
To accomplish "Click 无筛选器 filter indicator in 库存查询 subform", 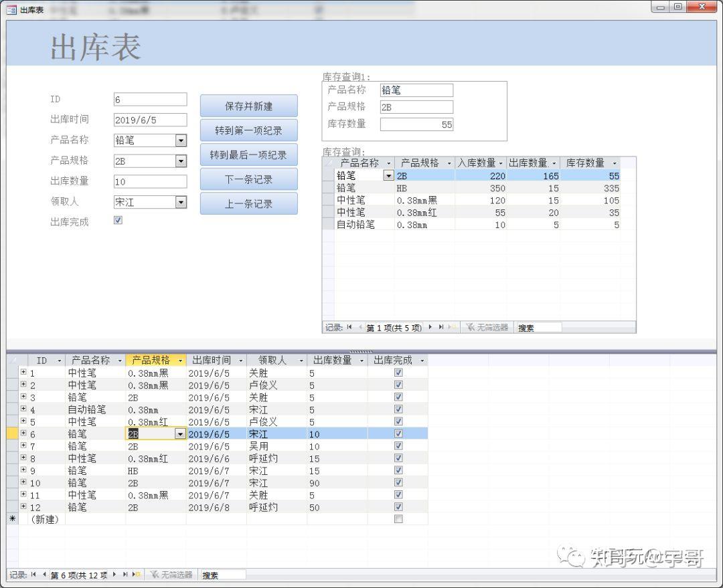I will (487, 327).
